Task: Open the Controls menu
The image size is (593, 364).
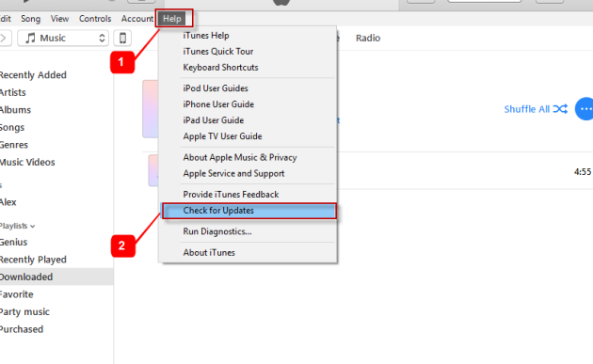Action: pyautogui.click(x=95, y=19)
